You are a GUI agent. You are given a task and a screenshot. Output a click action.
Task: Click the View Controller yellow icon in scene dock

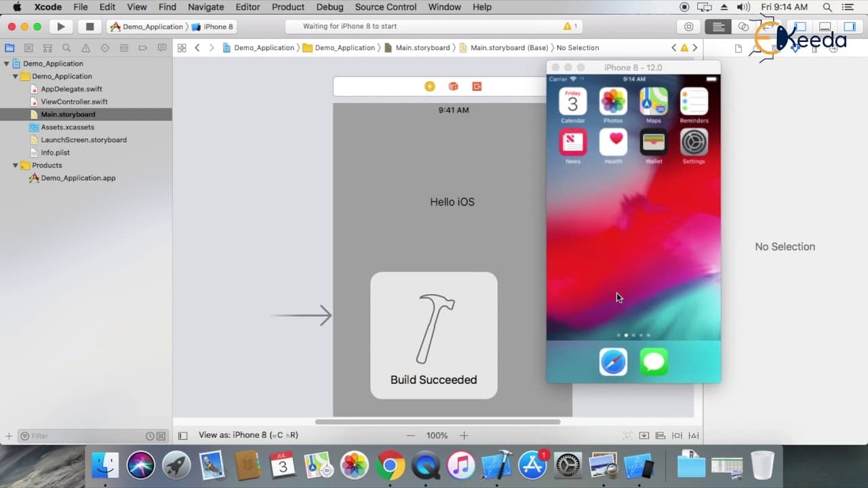tap(429, 86)
